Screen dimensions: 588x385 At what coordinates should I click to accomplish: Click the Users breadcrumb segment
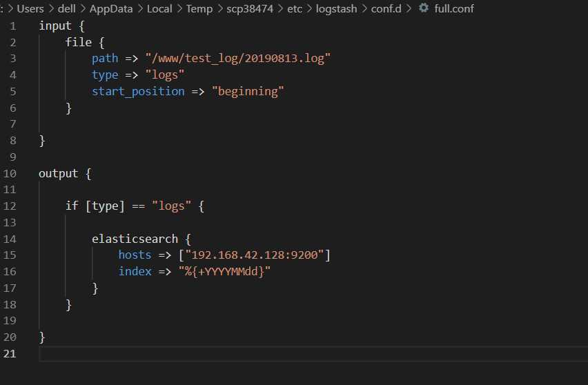coord(30,8)
